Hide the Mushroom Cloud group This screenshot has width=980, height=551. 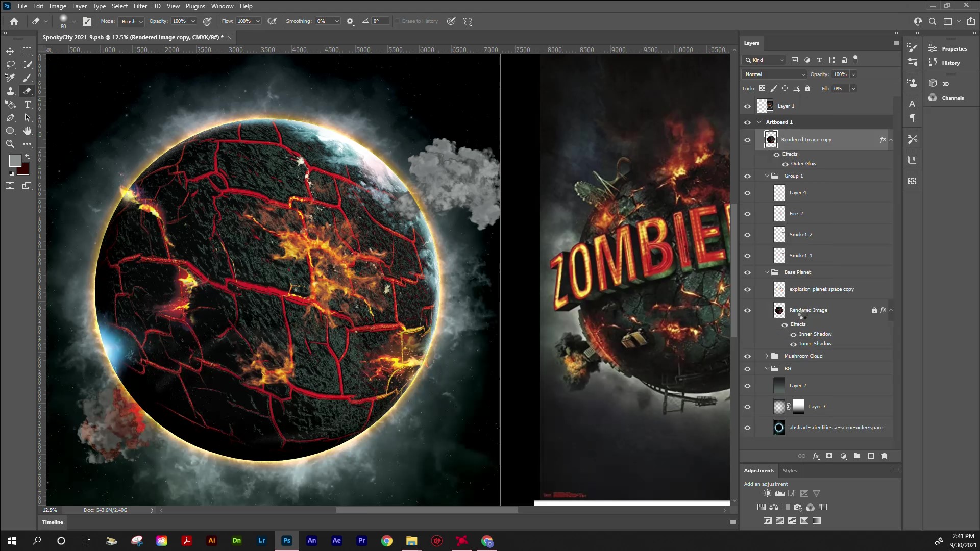(747, 356)
